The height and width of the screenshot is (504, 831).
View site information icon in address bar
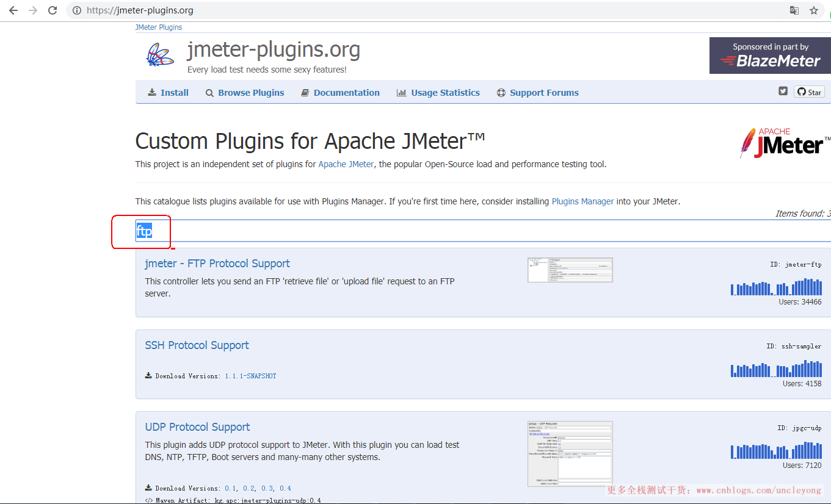pyautogui.click(x=77, y=10)
